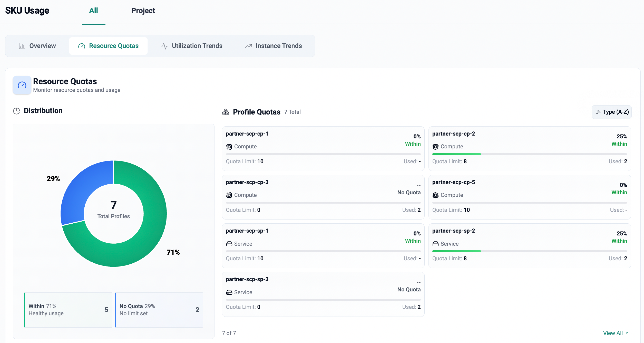Open the partner-scp-cp-3 profile card
The image size is (644, 343).
323,197
